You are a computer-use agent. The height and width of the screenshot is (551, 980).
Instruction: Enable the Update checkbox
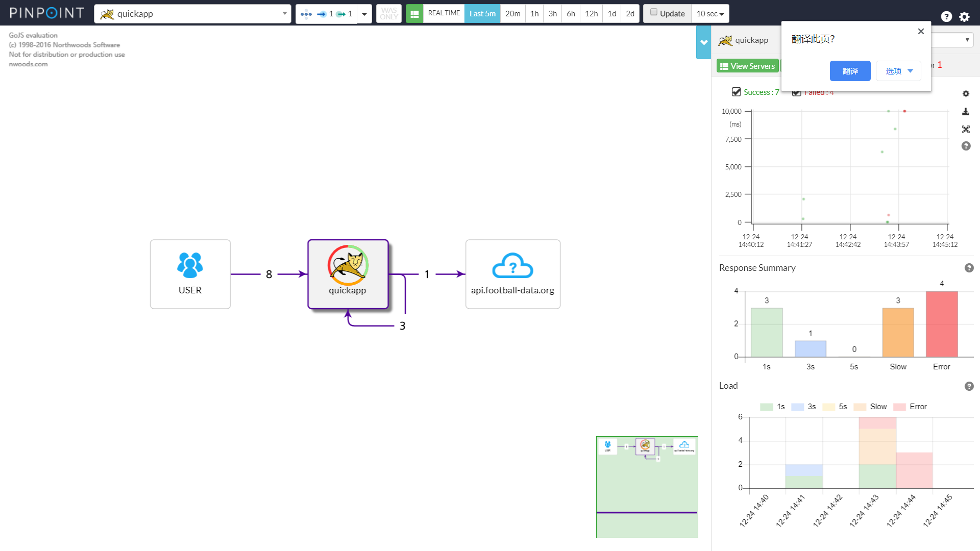point(653,12)
